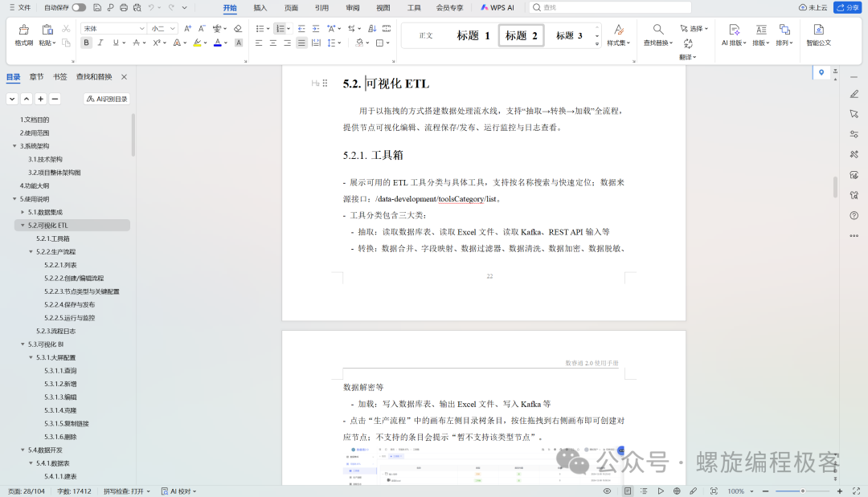Apply Italic formatting icon
The width and height of the screenshot is (868, 497).
pos(100,43)
